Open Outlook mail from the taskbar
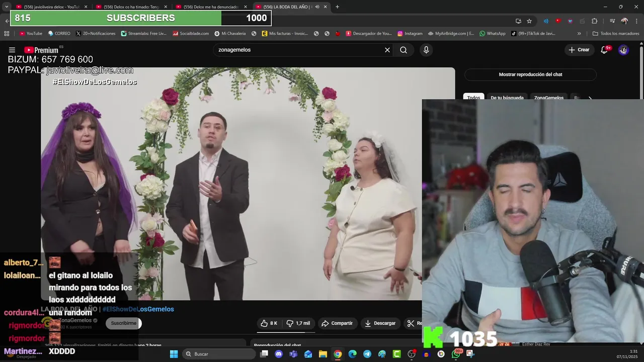 [x=308, y=354]
